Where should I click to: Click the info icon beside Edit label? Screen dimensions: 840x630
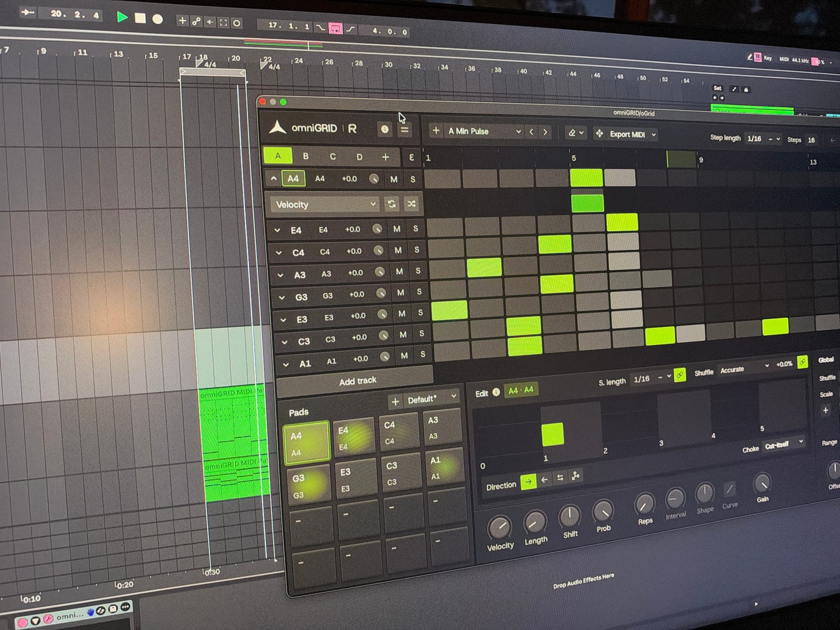[x=496, y=392]
